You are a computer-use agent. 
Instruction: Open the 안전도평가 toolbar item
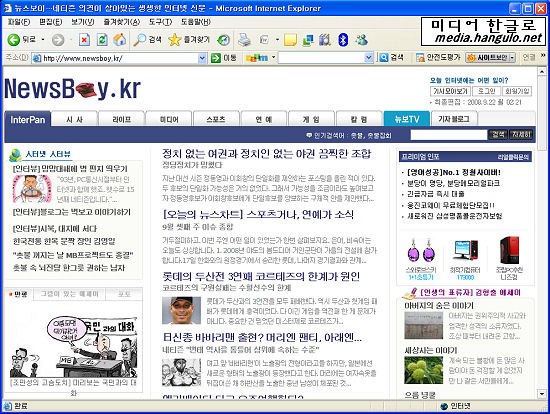point(438,58)
